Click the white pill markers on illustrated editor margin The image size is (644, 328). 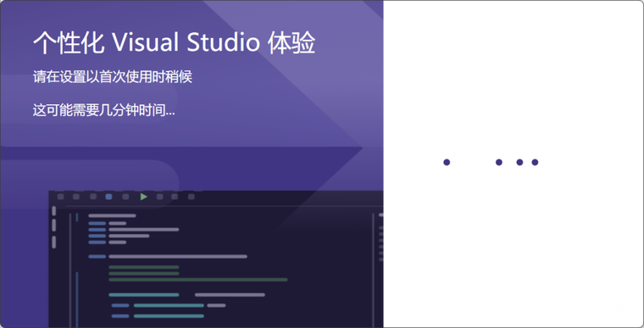(53, 227)
